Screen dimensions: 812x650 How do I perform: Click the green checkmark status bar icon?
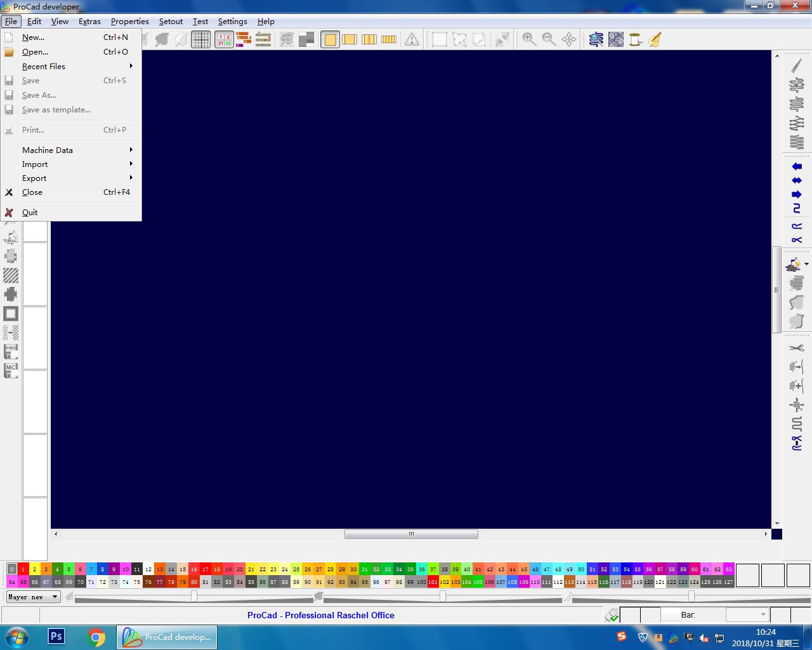612,614
